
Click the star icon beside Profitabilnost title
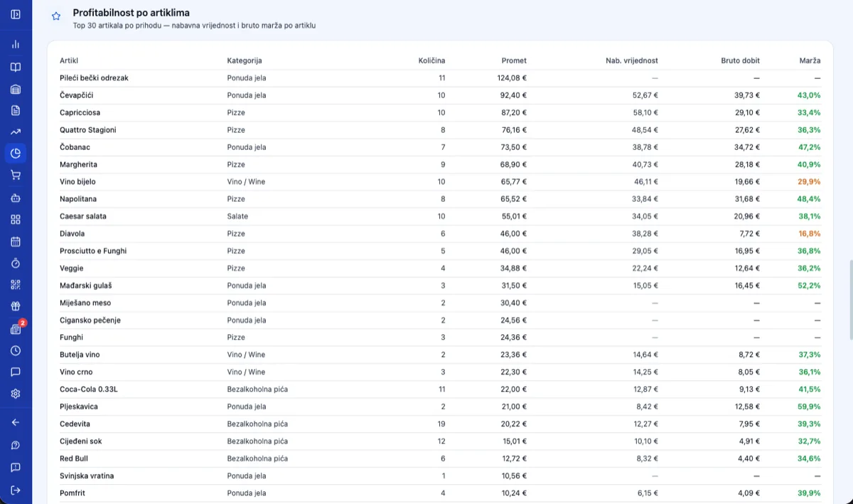point(56,16)
